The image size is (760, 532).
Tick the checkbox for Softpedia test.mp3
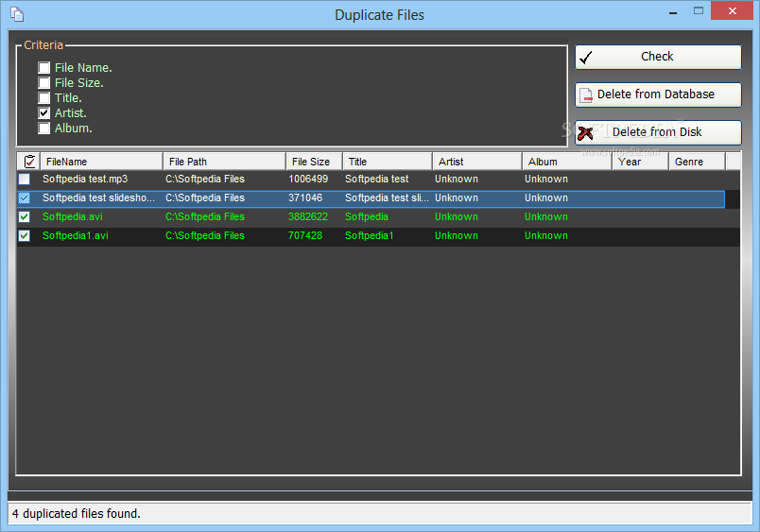(25, 180)
